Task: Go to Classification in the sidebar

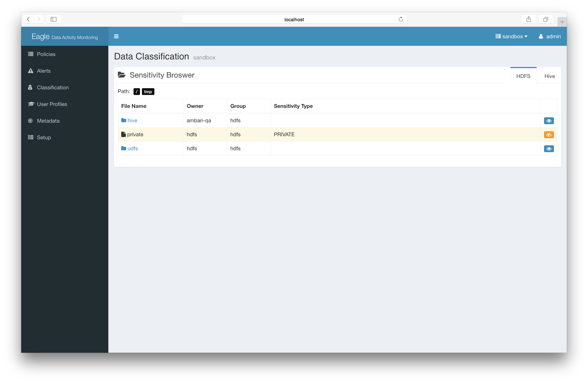Action: tap(53, 87)
